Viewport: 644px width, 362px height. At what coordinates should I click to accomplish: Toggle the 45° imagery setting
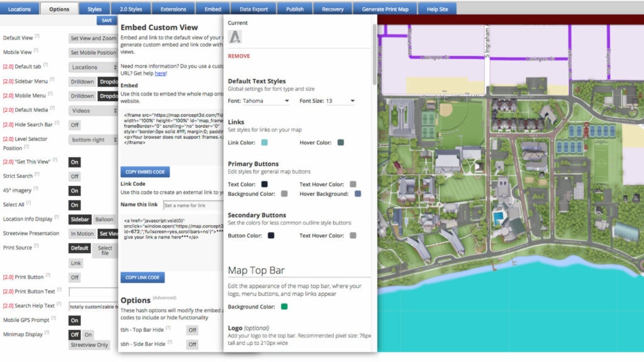pyautogui.click(x=74, y=190)
